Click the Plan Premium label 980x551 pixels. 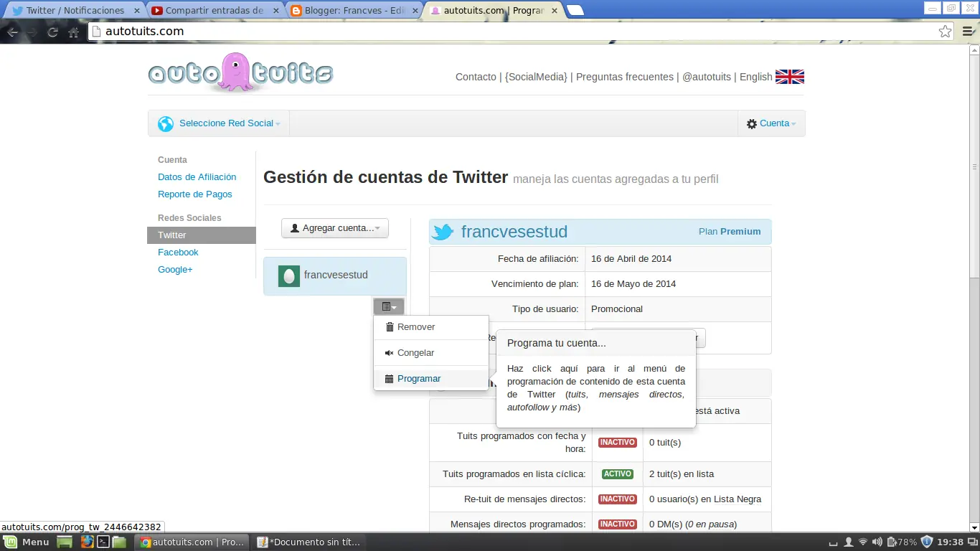(x=730, y=232)
